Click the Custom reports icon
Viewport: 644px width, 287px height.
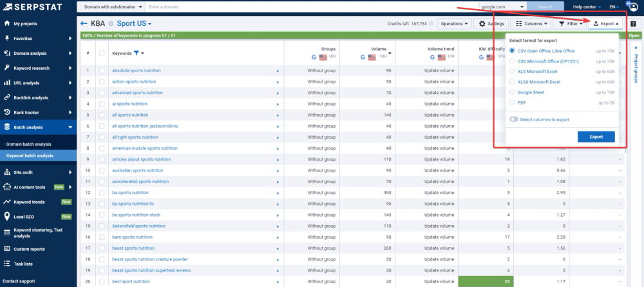(7, 249)
